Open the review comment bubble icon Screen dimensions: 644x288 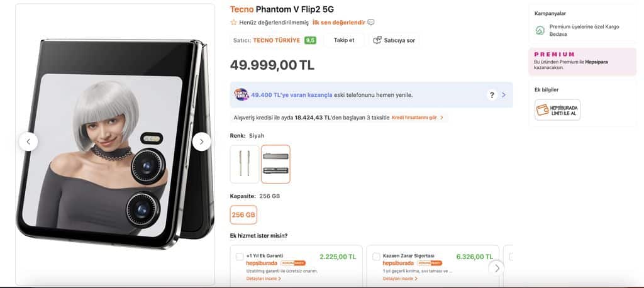pyautogui.click(x=371, y=22)
